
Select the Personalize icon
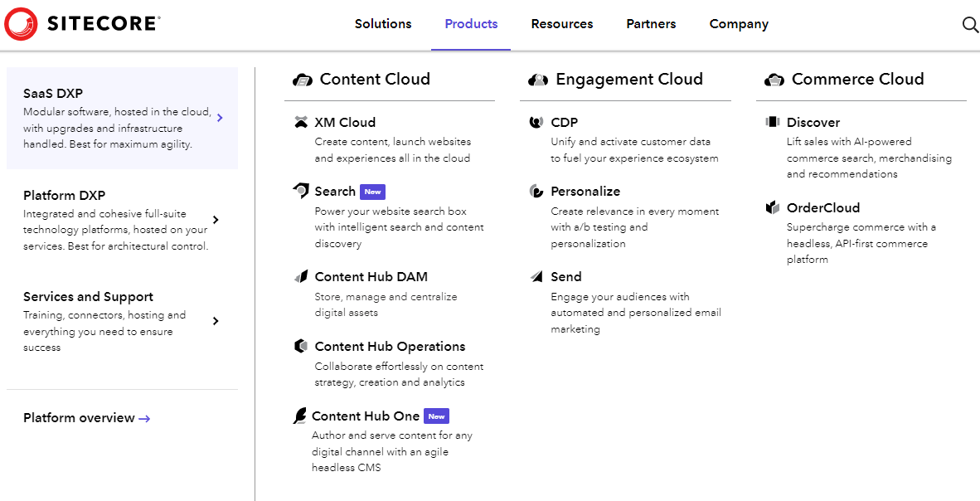(x=537, y=191)
